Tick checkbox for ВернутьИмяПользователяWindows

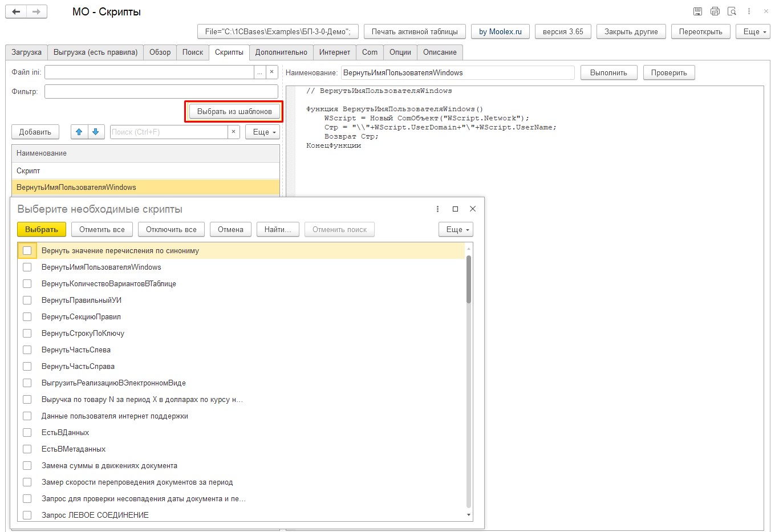(x=27, y=267)
